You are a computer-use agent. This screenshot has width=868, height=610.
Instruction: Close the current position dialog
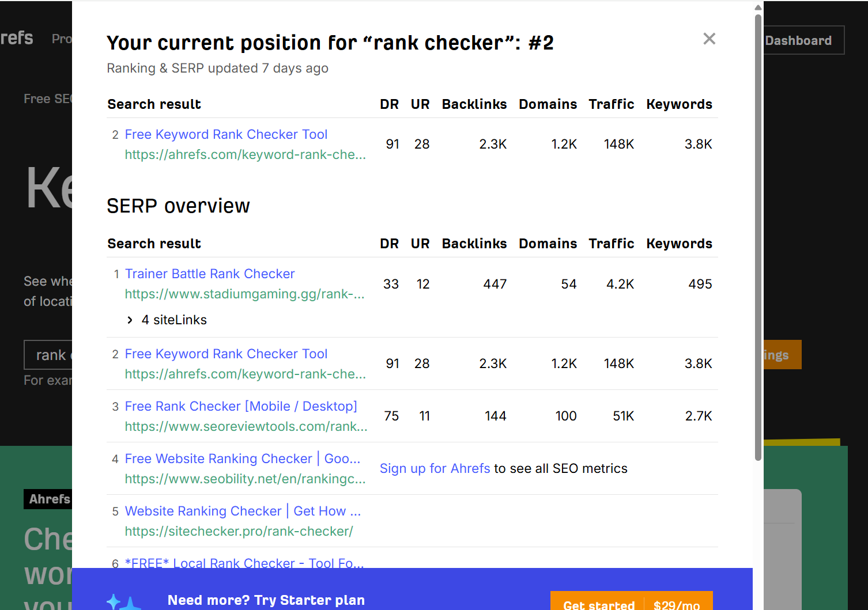tap(709, 39)
